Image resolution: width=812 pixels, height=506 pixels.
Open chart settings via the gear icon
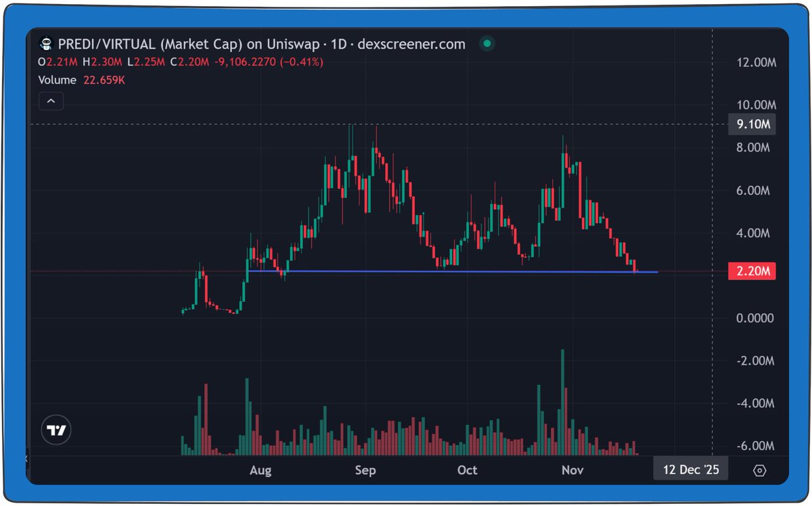pos(759,469)
